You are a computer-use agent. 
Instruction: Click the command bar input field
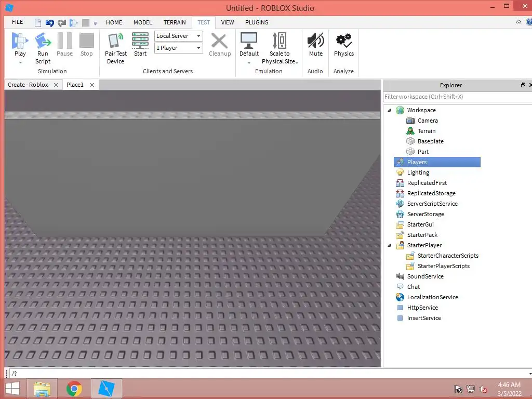click(270, 374)
